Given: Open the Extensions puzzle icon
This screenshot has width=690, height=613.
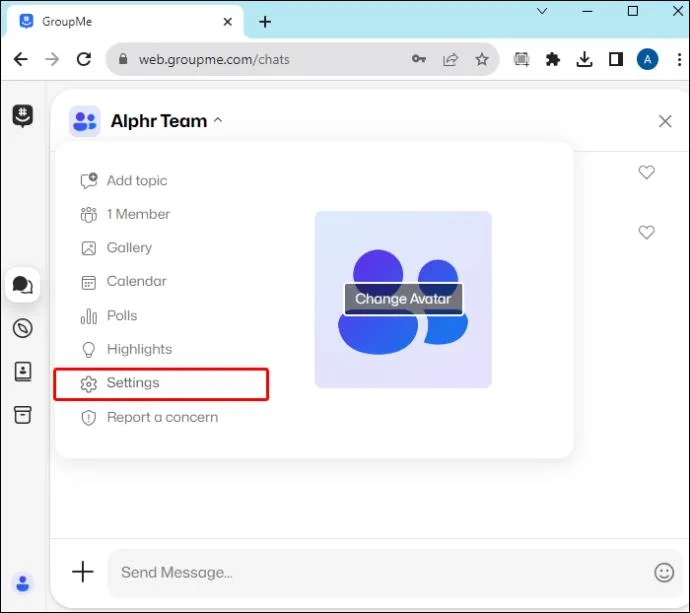Looking at the screenshot, I should pyautogui.click(x=553, y=59).
